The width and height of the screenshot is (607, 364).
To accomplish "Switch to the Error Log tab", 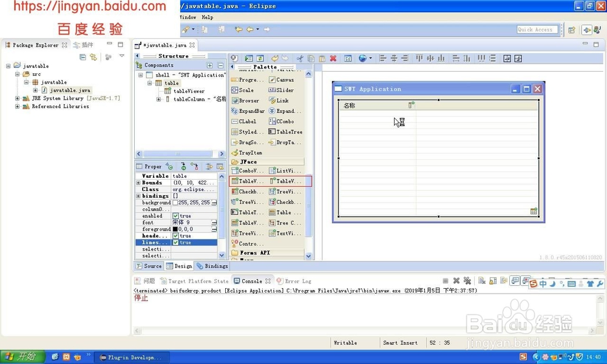I will click(x=294, y=281).
